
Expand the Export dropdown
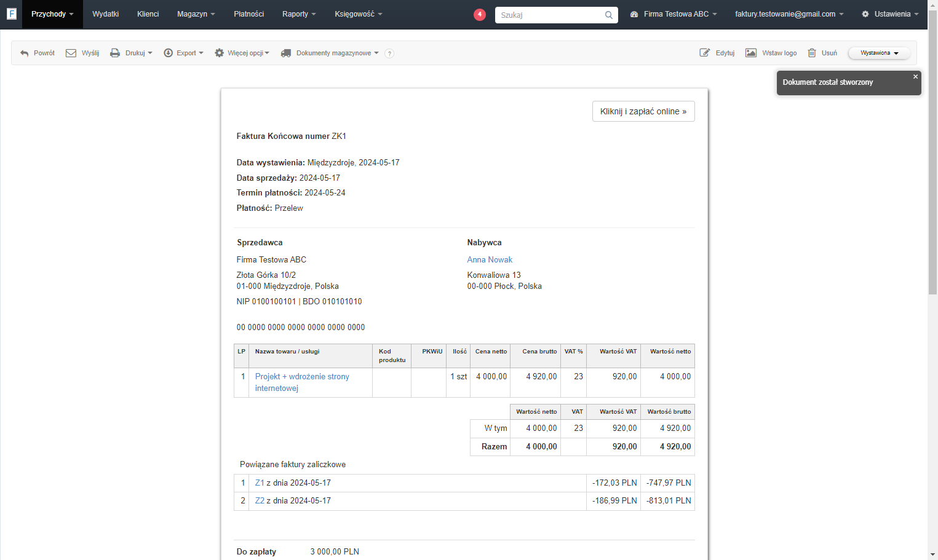click(183, 53)
